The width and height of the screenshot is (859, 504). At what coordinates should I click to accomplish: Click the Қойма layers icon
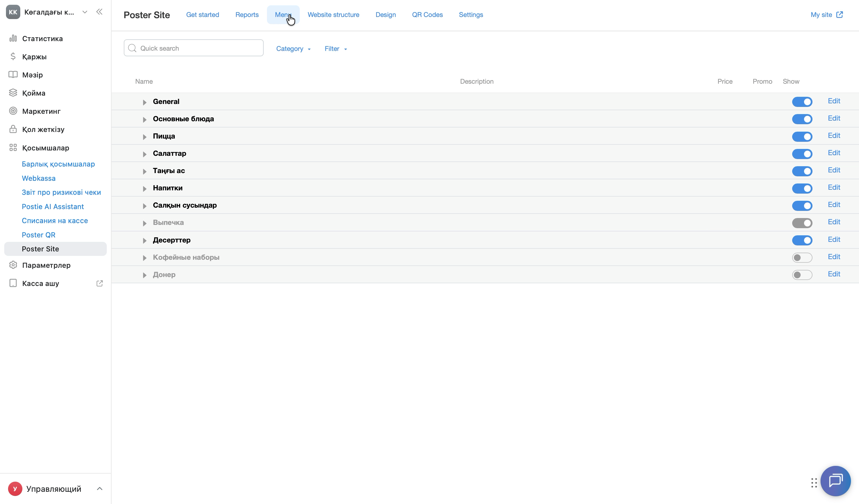tap(13, 93)
